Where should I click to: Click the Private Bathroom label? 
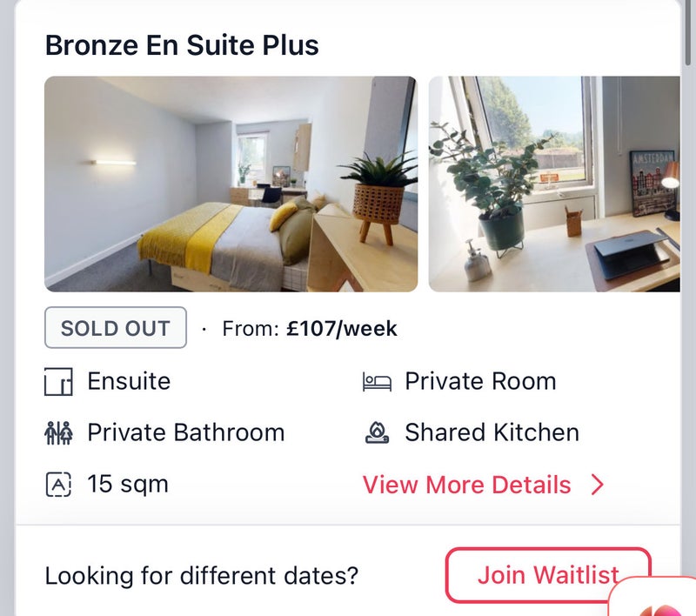(x=185, y=432)
